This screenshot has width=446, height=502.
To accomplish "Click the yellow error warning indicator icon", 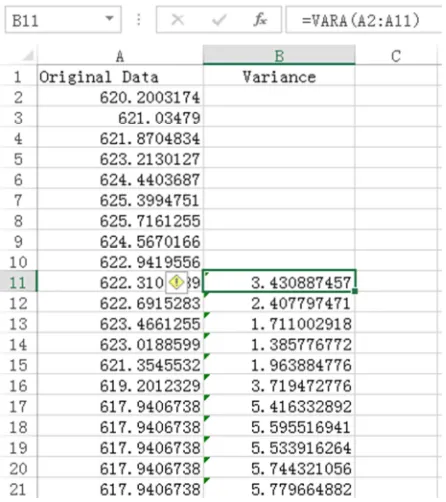I will click(x=176, y=283).
